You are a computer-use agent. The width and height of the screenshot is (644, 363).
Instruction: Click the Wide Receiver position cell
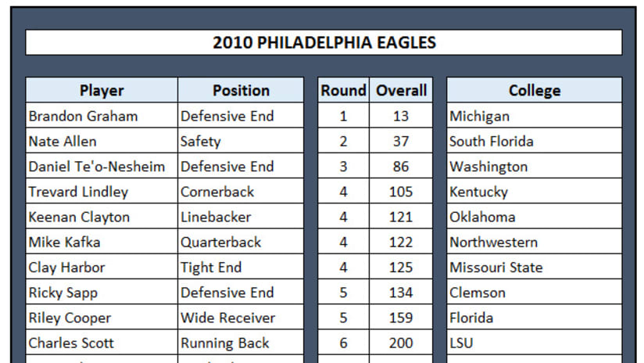[x=241, y=318]
